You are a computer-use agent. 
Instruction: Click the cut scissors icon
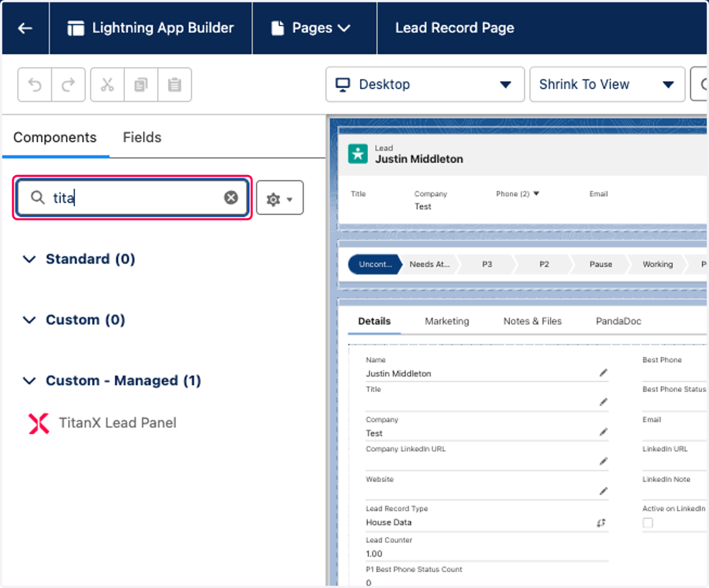(107, 85)
